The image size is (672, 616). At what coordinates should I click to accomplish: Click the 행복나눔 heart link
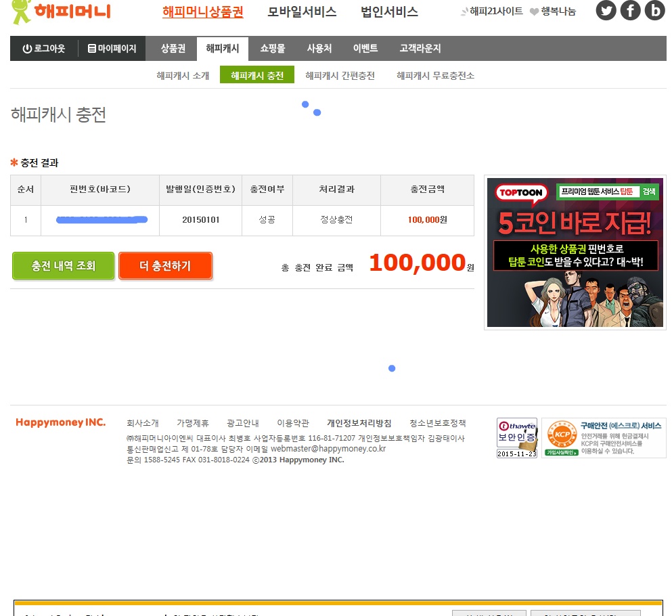click(x=552, y=12)
